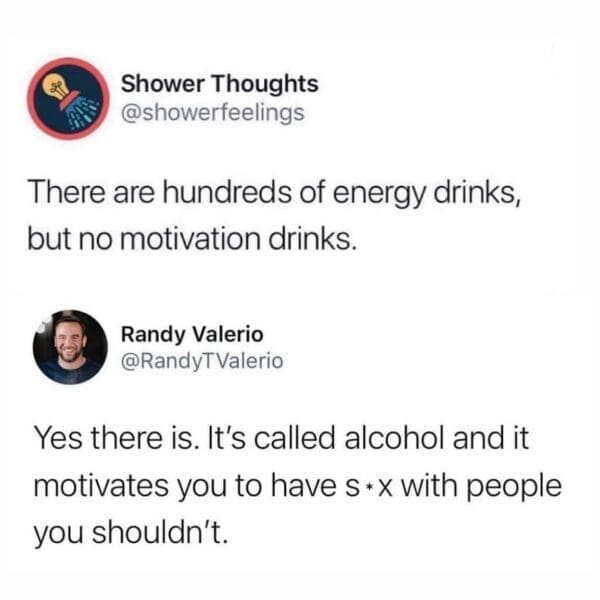Open Randy Valerio's profile photo
This screenshot has height=600, width=600.
[x=70, y=347]
